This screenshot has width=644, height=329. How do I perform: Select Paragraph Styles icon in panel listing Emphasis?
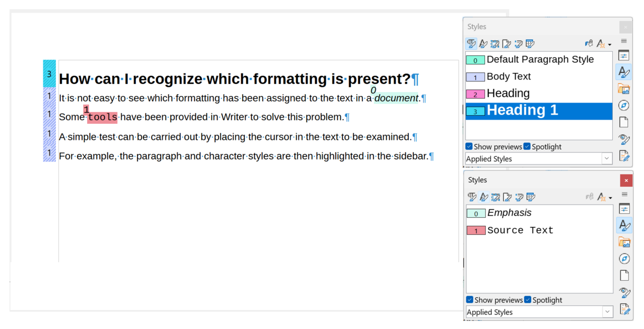(472, 197)
